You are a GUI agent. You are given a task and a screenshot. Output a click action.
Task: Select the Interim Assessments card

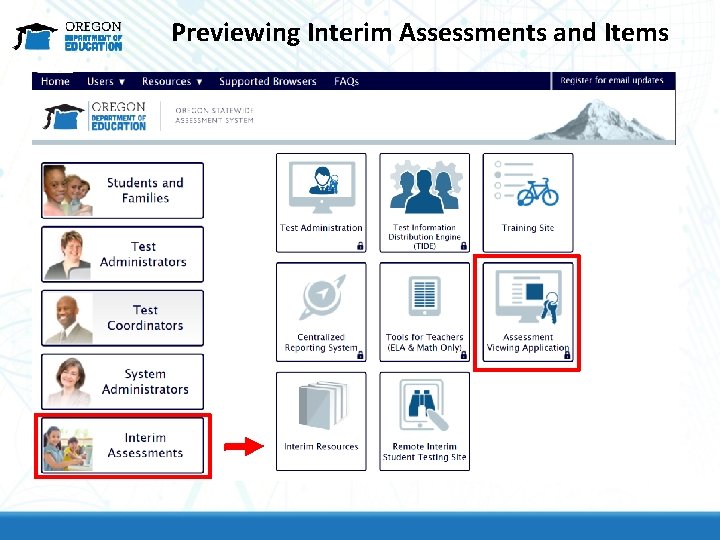[x=123, y=445]
